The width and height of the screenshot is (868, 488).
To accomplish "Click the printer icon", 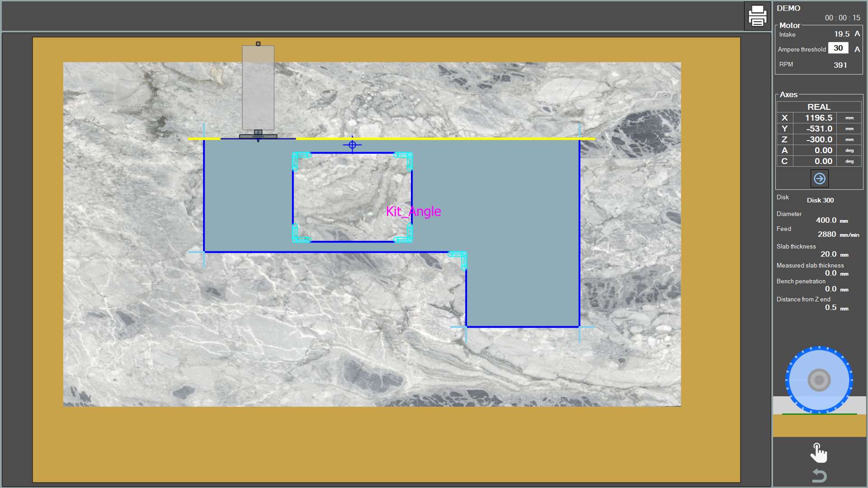I will tap(757, 16).
